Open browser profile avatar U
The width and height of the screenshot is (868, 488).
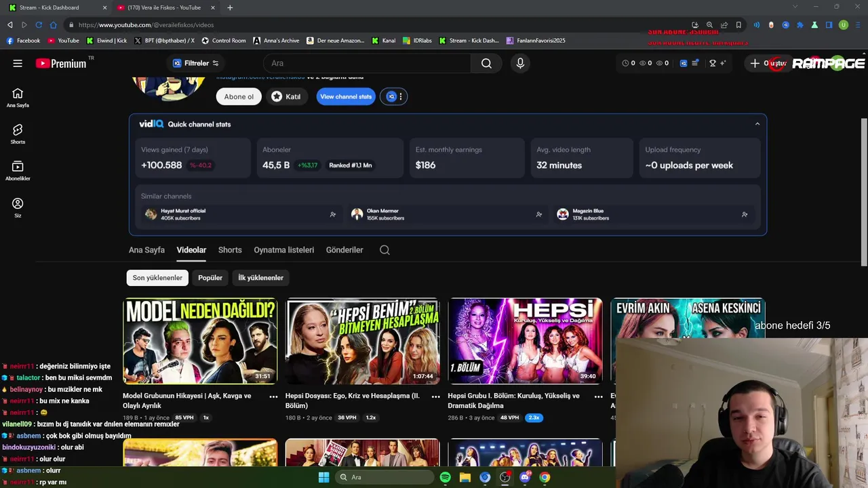844,25
